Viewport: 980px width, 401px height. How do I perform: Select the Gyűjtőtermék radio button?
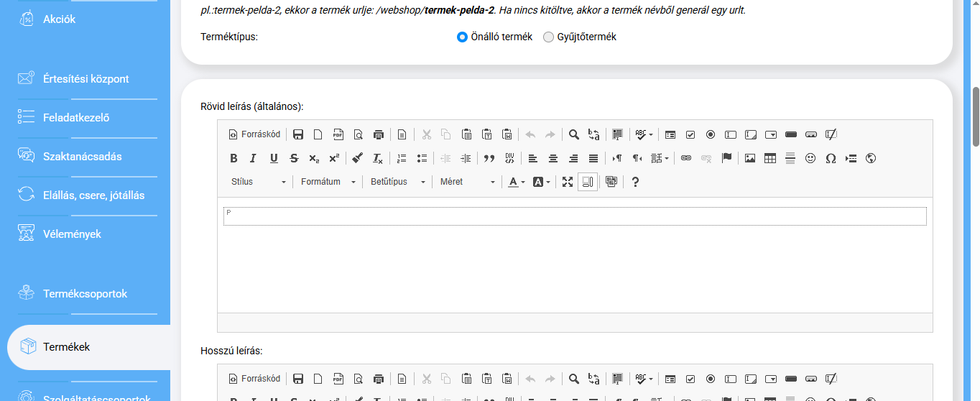pyautogui.click(x=549, y=37)
